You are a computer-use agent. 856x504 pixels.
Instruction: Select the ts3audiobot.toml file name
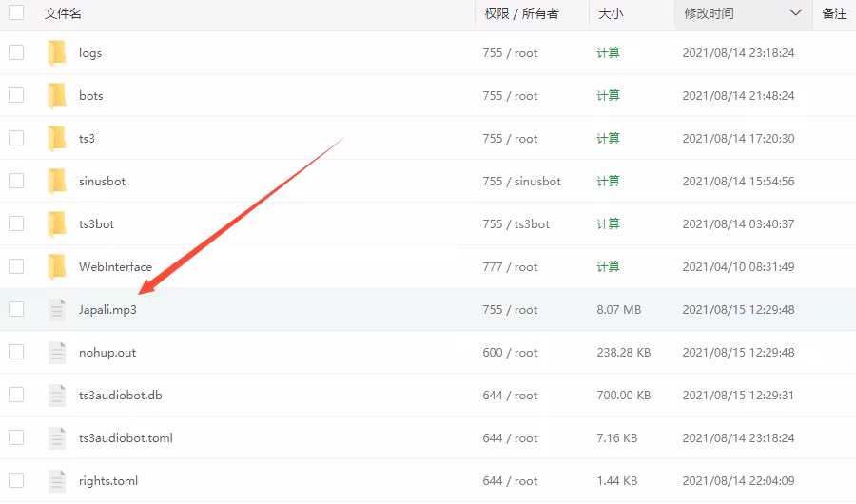click(x=126, y=438)
